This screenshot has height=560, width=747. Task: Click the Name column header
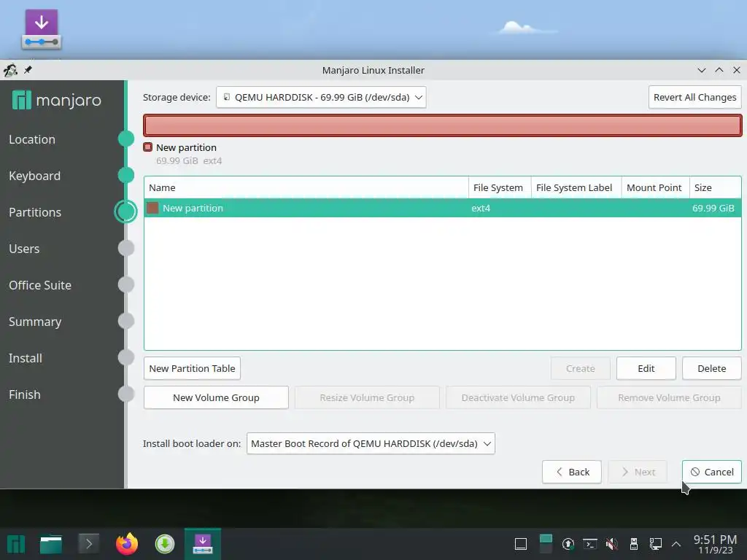(x=306, y=187)
